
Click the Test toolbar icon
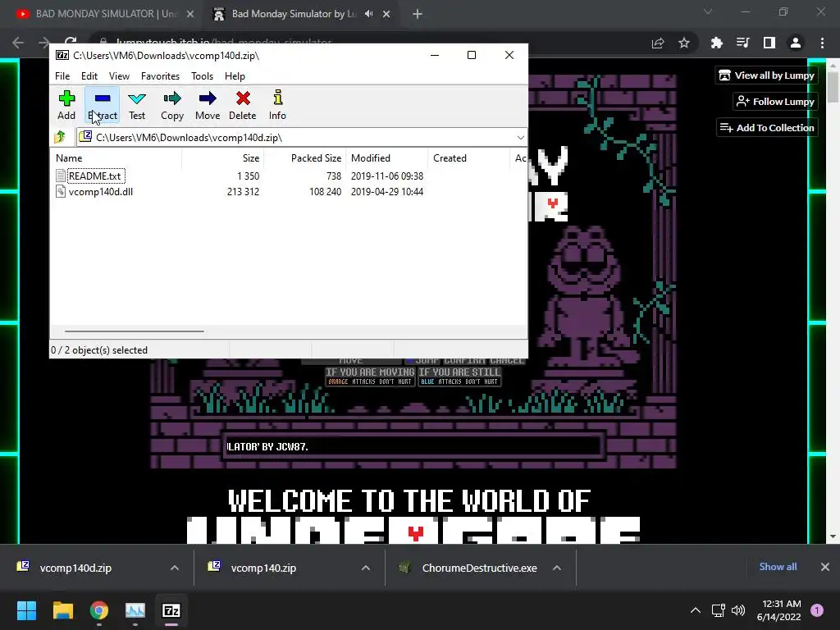point(137,105)
